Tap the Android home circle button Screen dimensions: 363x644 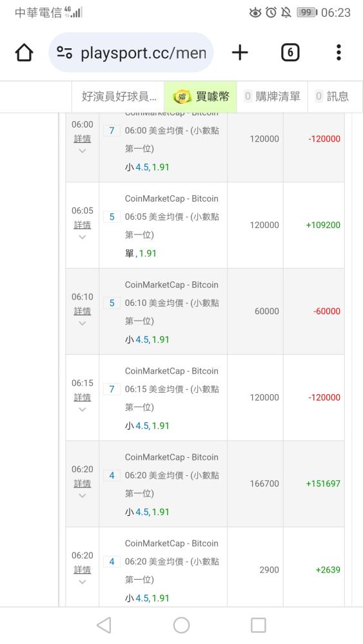pos(181,625)
